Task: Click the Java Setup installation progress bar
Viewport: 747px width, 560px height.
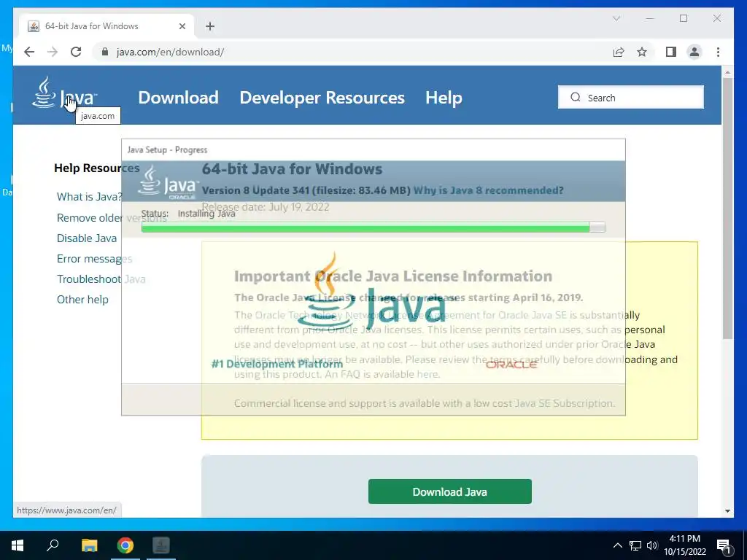Action: click(x=373, y=227)
